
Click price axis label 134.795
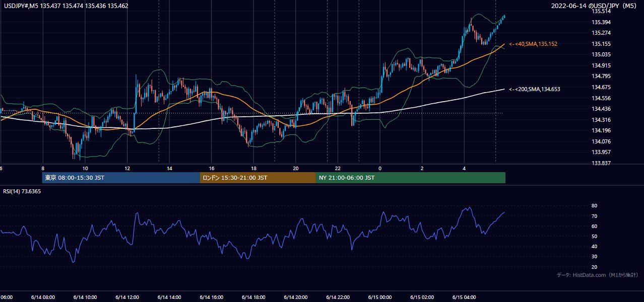tap(601, 76)
